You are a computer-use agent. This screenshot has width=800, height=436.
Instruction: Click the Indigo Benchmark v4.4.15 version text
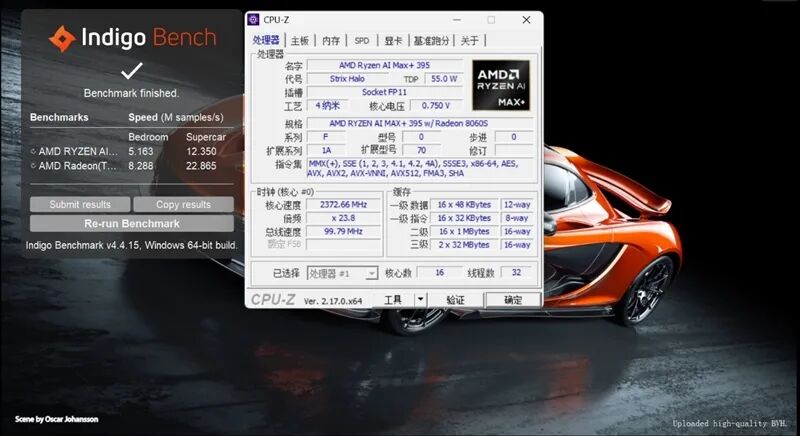coord(131,245)
